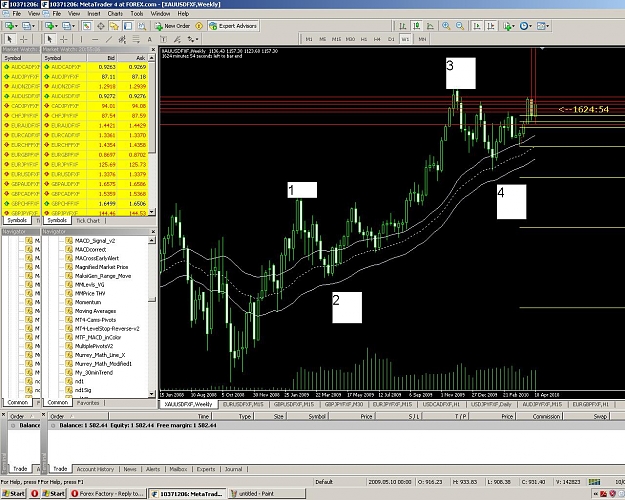This screenshot has width=625, height=500.
Task: Open the Experts terminal tab
Action: pyautogui.click(x=206, y=469)
